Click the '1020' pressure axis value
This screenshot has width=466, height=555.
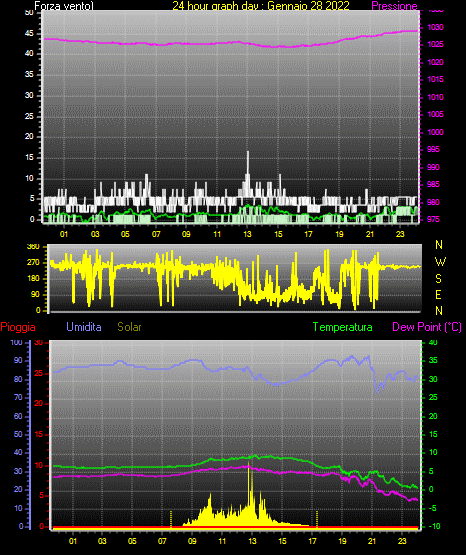tap(435, 62)
